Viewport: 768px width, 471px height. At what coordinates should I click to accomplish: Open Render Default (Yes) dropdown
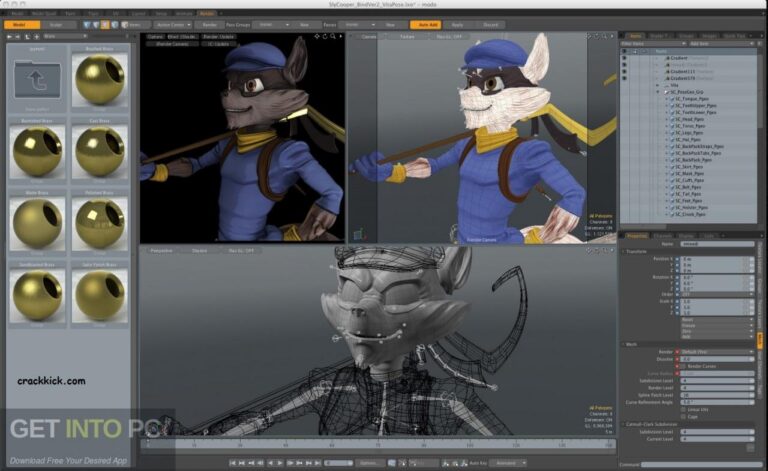(717, 352)
